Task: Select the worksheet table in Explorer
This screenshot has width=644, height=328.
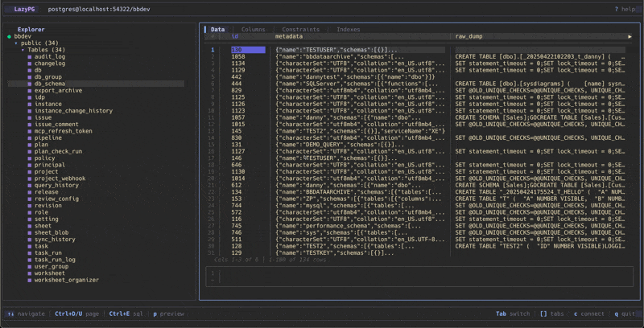Action: click(x=50, y=273)
